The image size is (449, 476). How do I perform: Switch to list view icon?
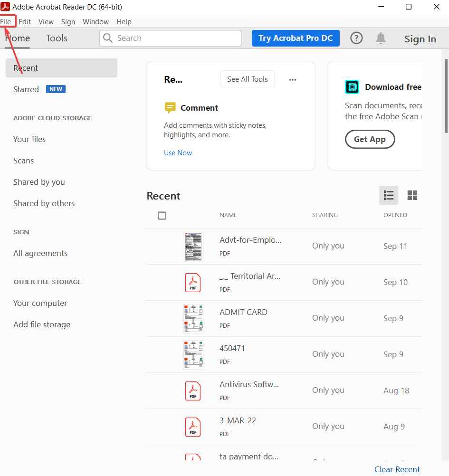[x=389, y=195]
